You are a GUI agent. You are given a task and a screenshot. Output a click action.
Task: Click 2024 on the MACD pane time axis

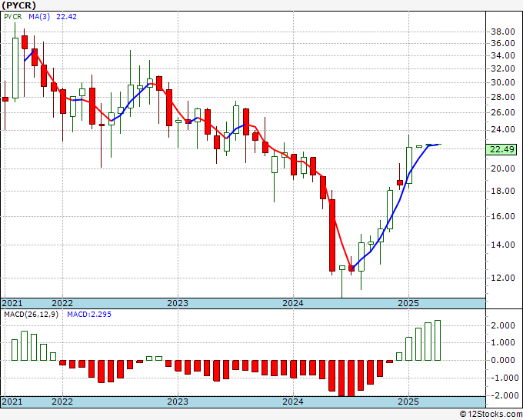click(293, 402)
